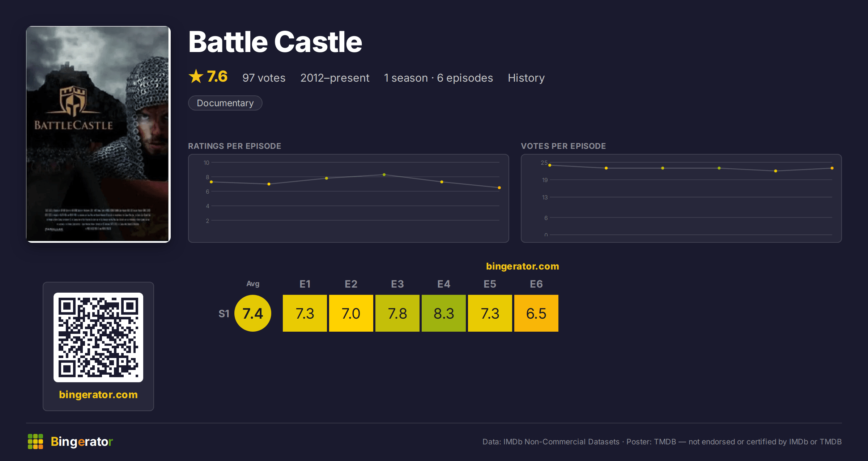Click the Bingerator brand name in footer

82,441
